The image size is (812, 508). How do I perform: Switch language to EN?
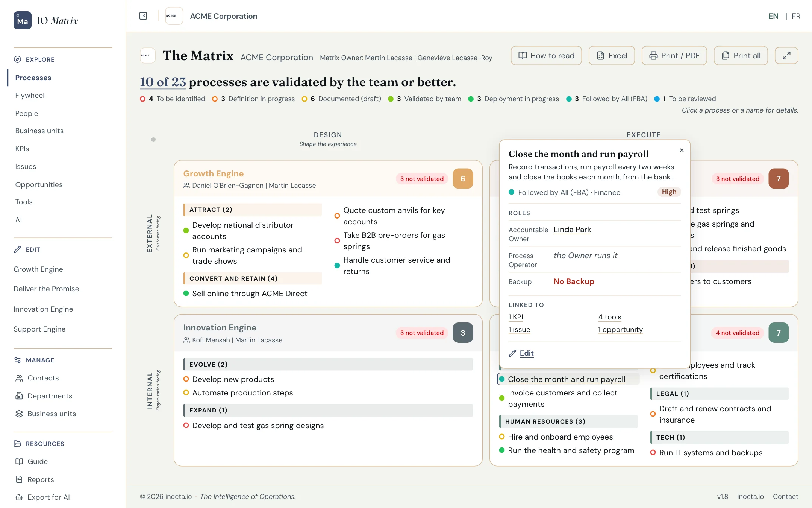coord(773,16)
